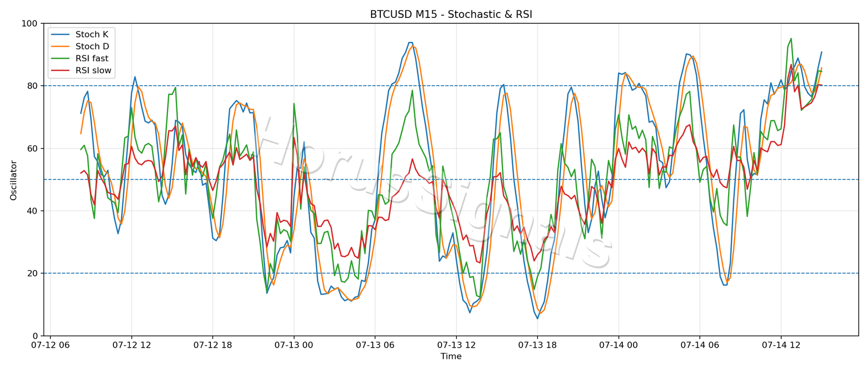This screenshot has height=372, width=868.
Task: Click the Time x-axis label
Action: click(x=451, y=356)
